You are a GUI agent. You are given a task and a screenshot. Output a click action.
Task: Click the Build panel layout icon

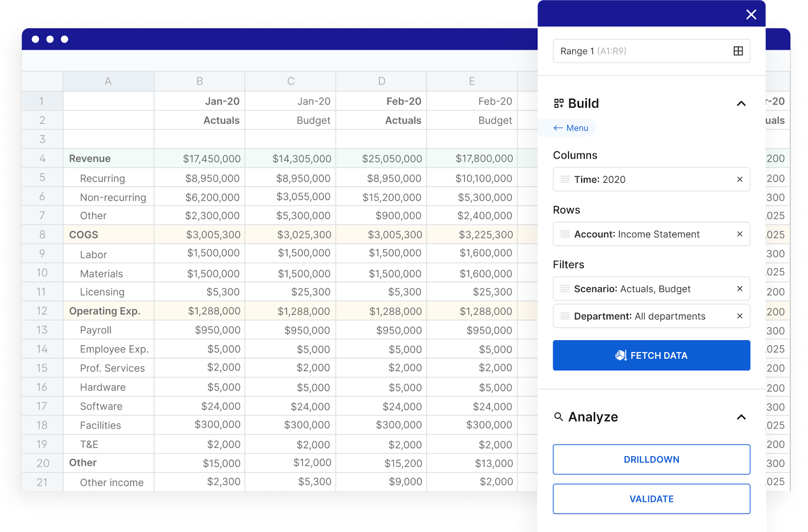pos(559,103)
